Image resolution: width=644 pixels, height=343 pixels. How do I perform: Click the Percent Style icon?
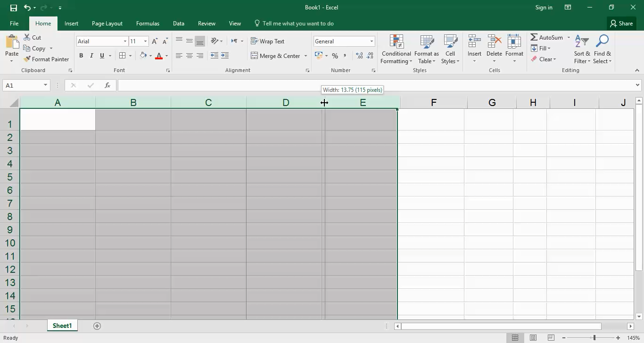(x=335, y=56)
